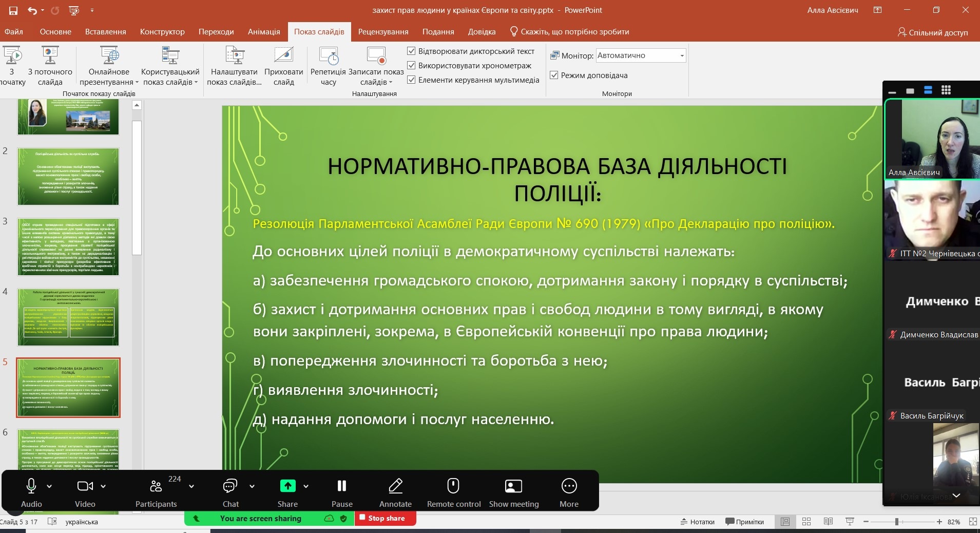Expand Share options chevron
Image resolution: width=980 pixels, height=533 pixels.
pos(306,486)
